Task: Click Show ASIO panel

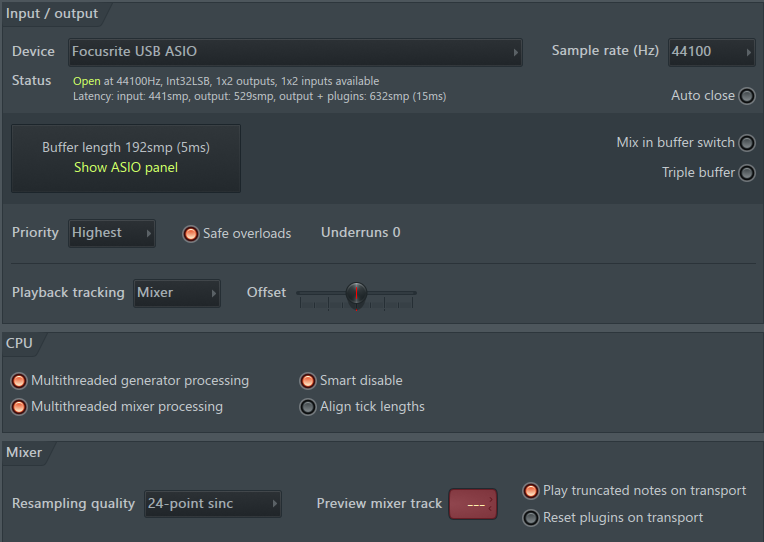Action: pos(126,168)
